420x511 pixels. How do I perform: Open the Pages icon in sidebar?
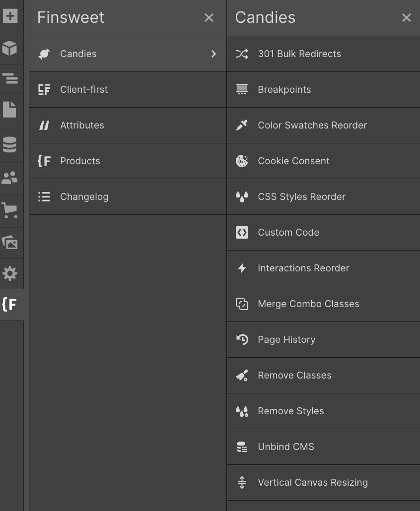coord(9,110)
